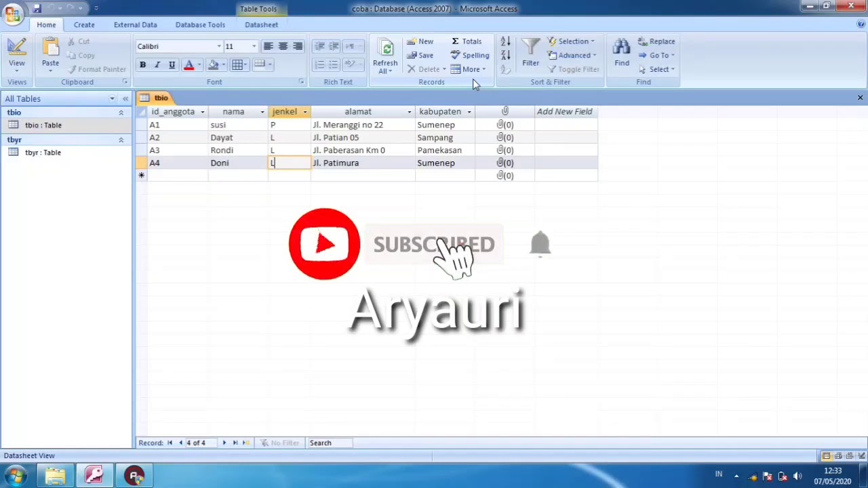Open the jenkel column filter arrow
Image resolution: width=868 pixels, height=488 pixels.
305,112
